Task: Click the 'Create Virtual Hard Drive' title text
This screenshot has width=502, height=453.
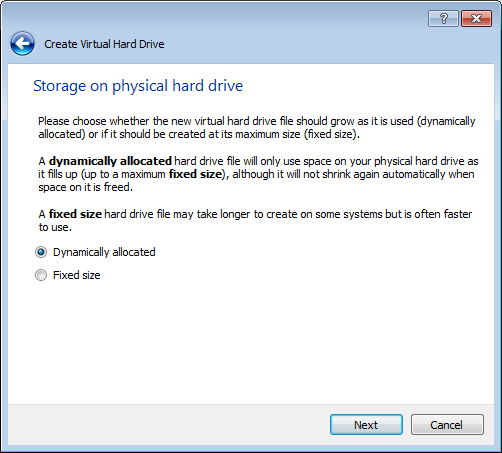Action: (104, 44)
